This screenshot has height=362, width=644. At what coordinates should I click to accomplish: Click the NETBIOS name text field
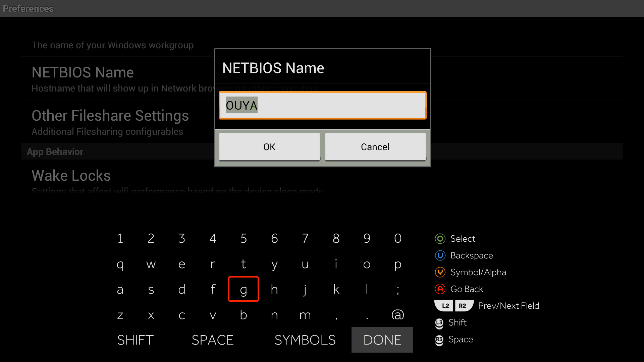[323, 105]
